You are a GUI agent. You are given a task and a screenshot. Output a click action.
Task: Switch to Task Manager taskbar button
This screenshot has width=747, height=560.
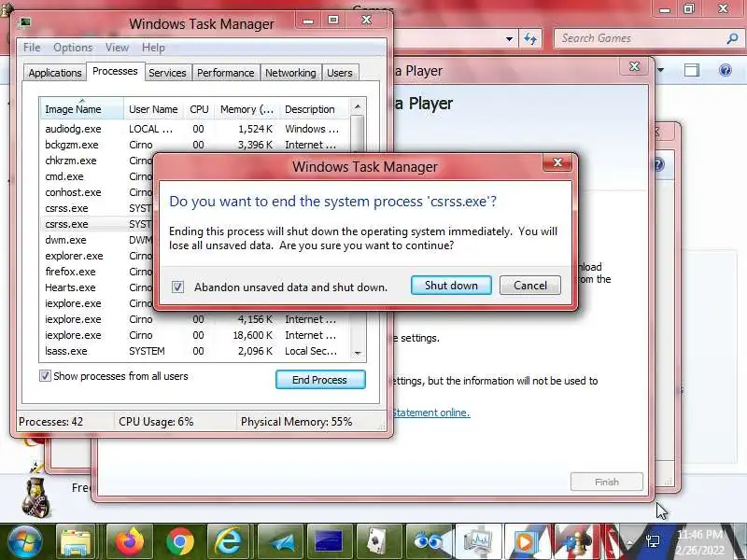[x=478, y=542]
